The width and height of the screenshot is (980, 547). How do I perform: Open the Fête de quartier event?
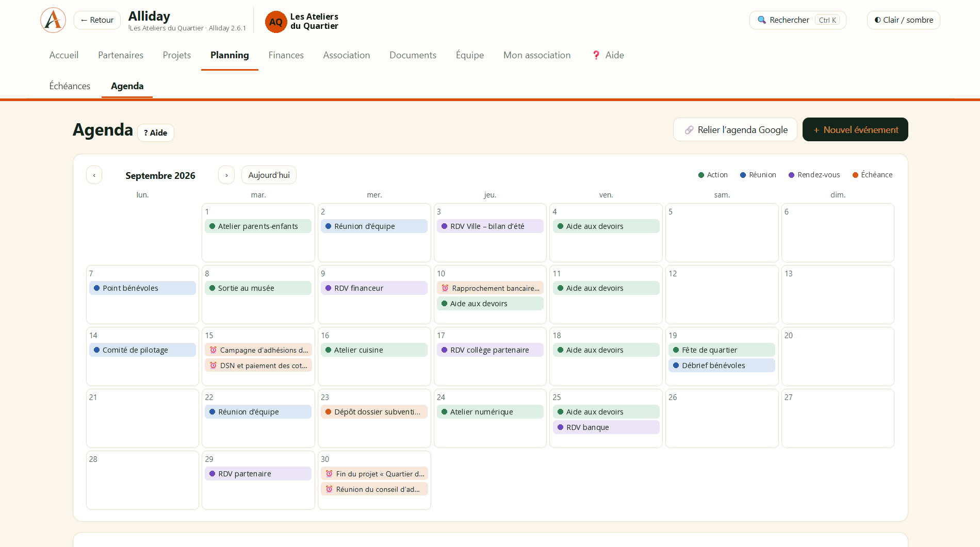722,350
